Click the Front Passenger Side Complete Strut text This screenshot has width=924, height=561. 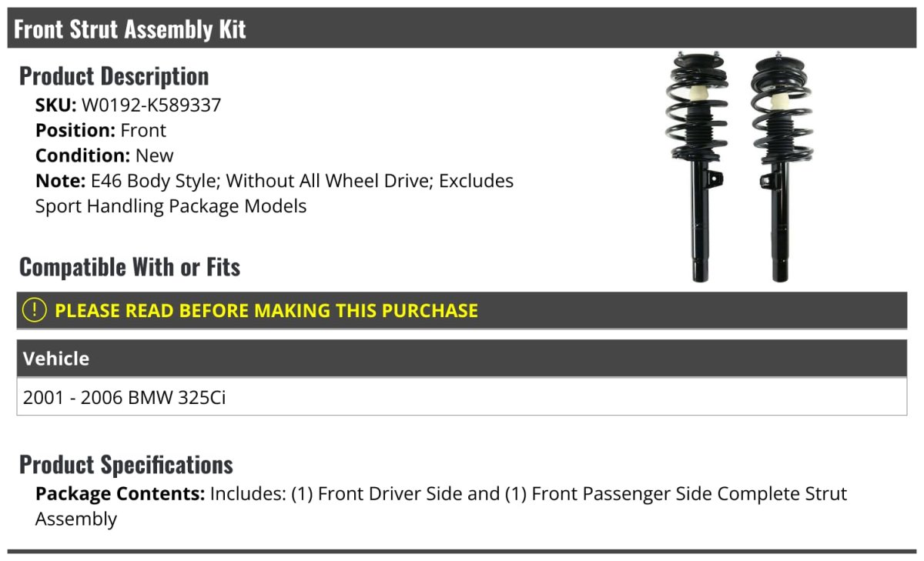click(675, 493)
